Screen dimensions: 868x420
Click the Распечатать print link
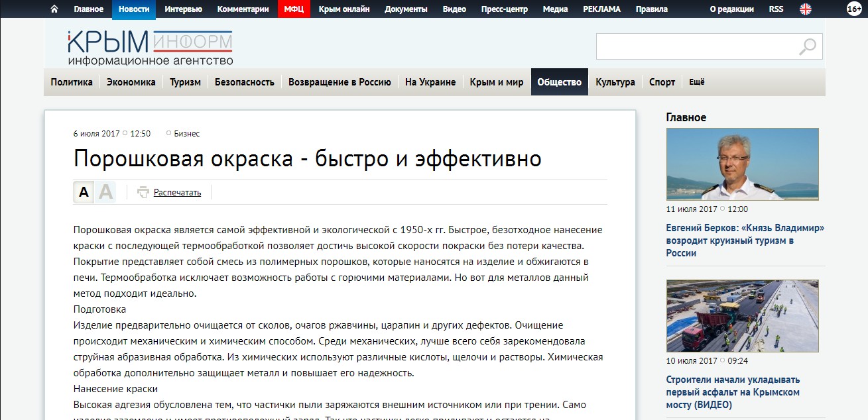tap(177, 193)
